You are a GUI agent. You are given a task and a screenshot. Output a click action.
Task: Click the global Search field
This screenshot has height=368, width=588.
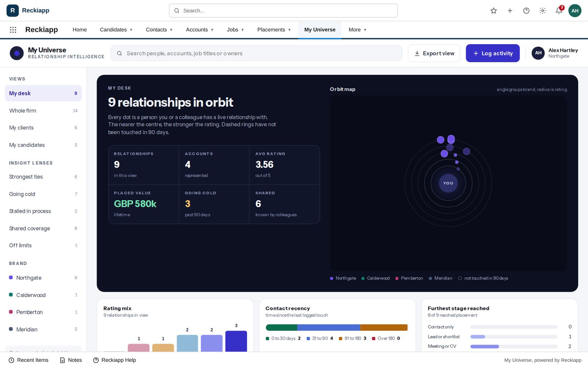[x=283, y=11]
